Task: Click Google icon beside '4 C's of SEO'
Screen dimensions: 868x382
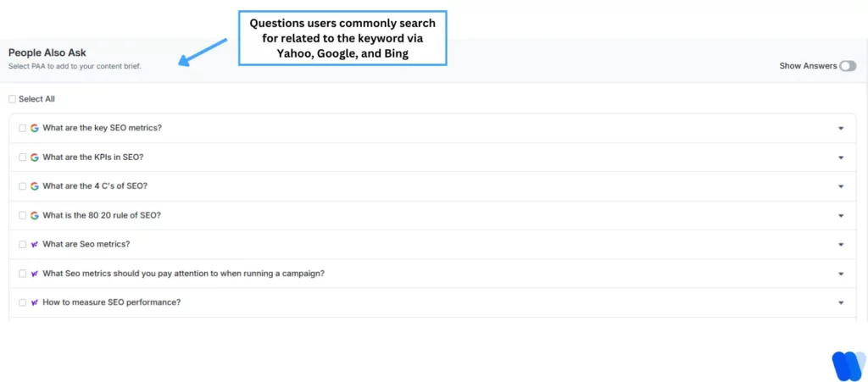Action: (x=34, y=186)
